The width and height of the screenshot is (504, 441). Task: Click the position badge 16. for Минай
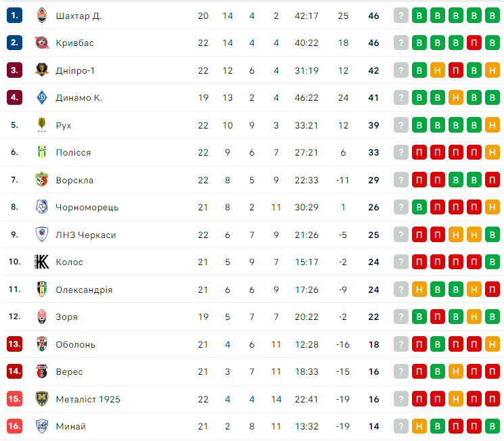(15, 426)
